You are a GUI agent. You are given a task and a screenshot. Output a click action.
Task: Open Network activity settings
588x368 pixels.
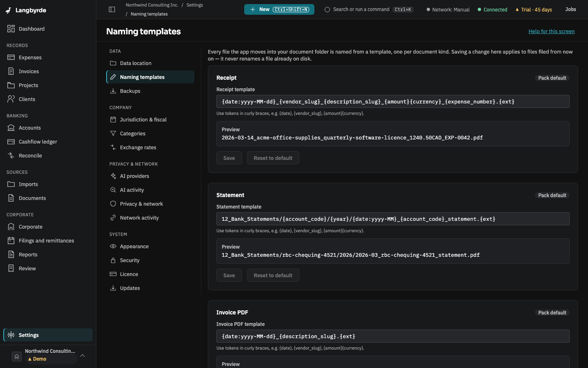[x=150, y=218]
